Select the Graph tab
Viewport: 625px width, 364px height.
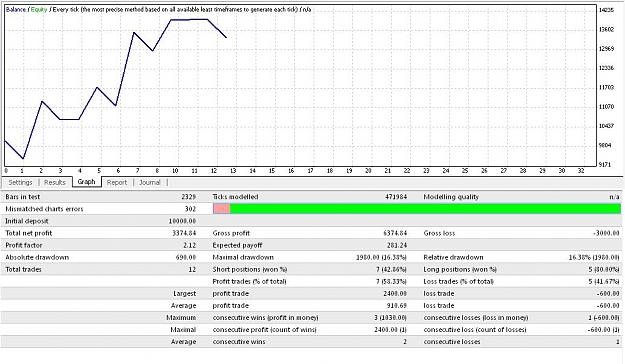pos(86,182)
